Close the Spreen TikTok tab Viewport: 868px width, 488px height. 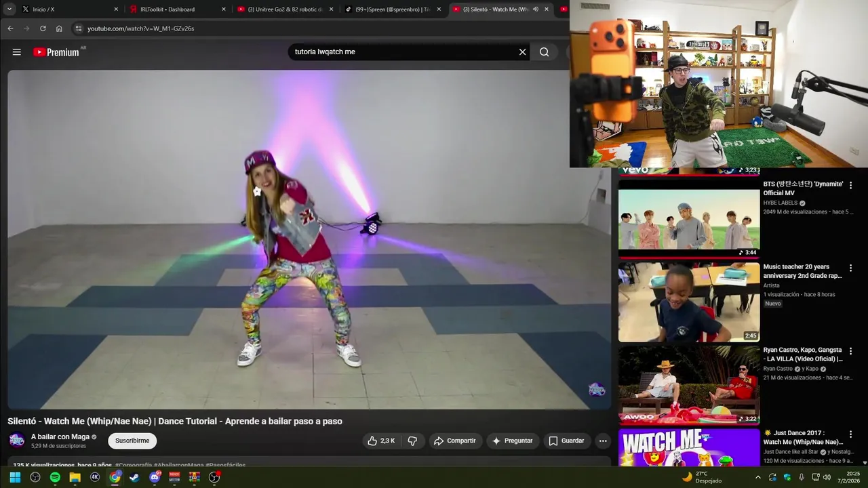coord(439,9)
